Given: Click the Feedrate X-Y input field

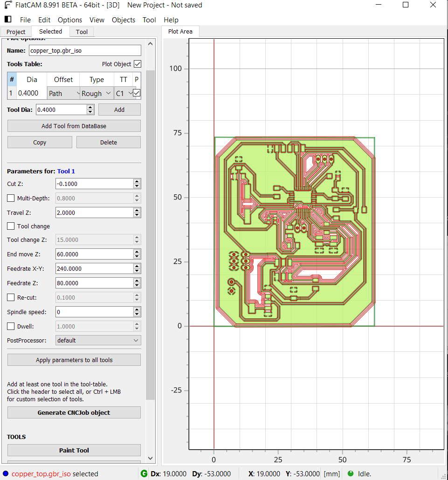Looking at the screenshot, I should pos(94,268).
